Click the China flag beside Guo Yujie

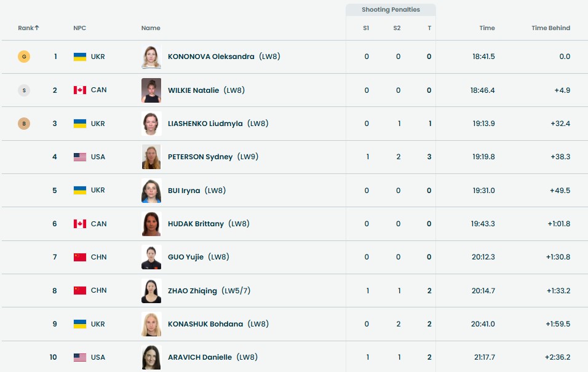[x=80, y=257]
